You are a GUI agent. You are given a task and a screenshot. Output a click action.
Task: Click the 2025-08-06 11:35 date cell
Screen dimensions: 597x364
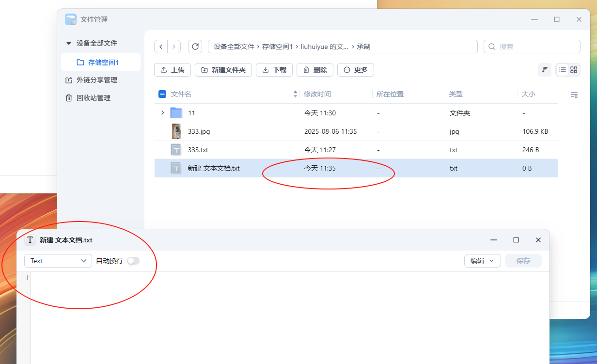point(330,131)
